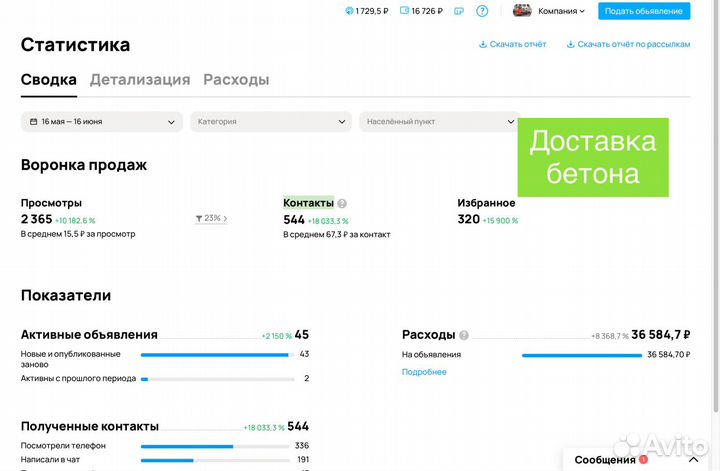Open the Населённый пункт dropdown
The image size is (720, 471).
click(x=439, y=122)
